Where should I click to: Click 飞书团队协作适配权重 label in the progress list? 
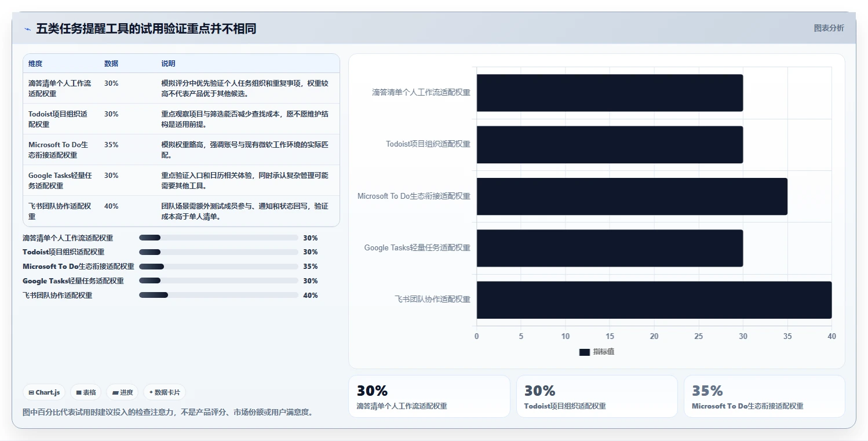point(57,295)
